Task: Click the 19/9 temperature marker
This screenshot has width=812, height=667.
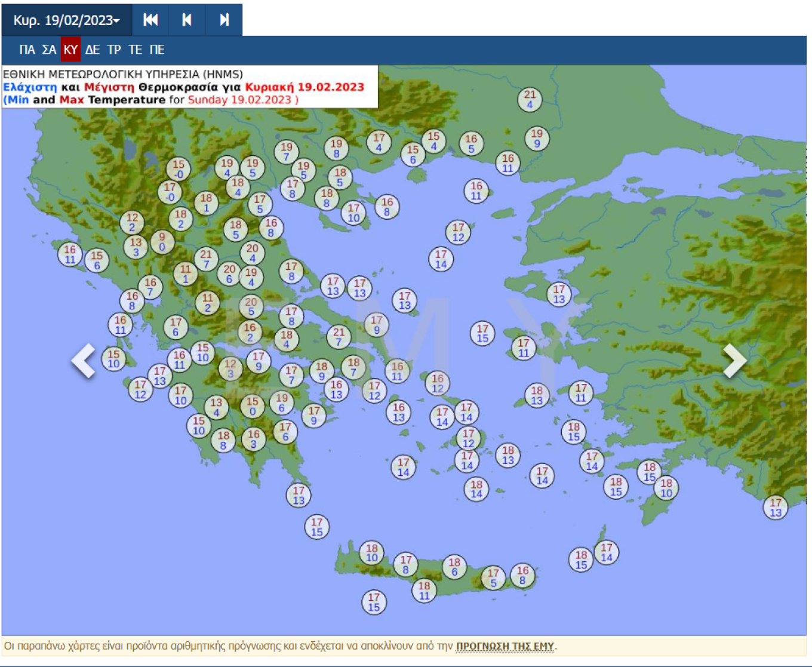Action: coord(537,139)
